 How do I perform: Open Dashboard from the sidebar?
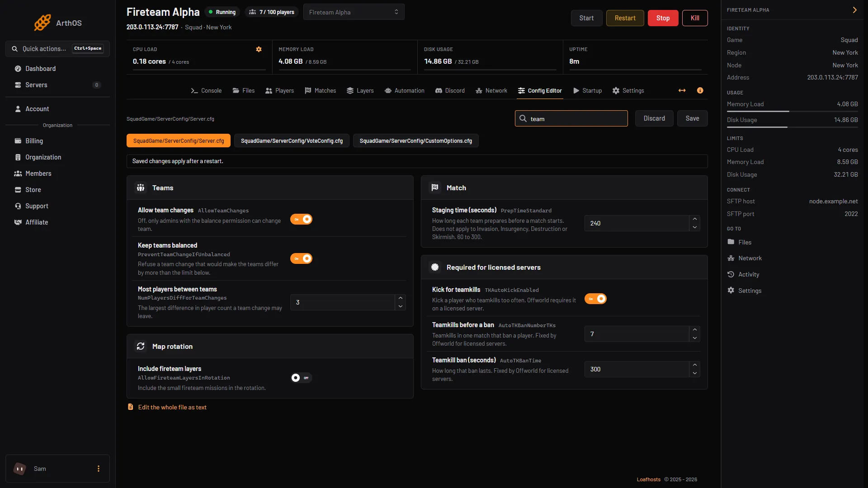coord(57,69)
